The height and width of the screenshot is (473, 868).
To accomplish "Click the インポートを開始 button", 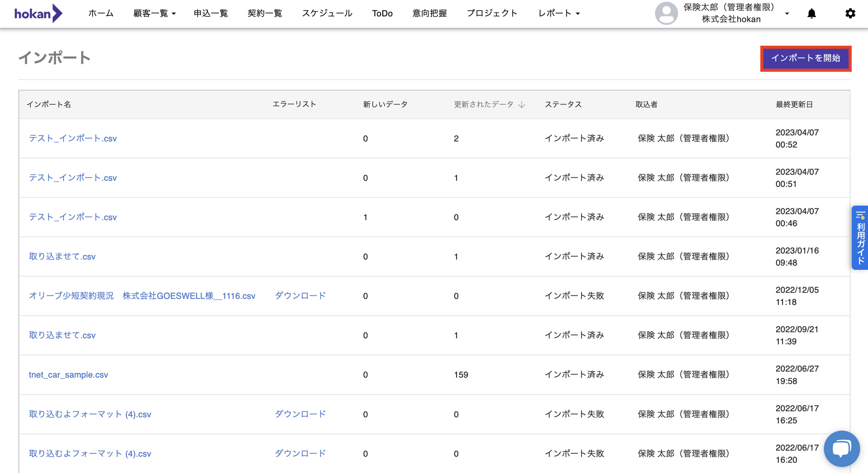I will pyautogui.click(x=805, y=58).
